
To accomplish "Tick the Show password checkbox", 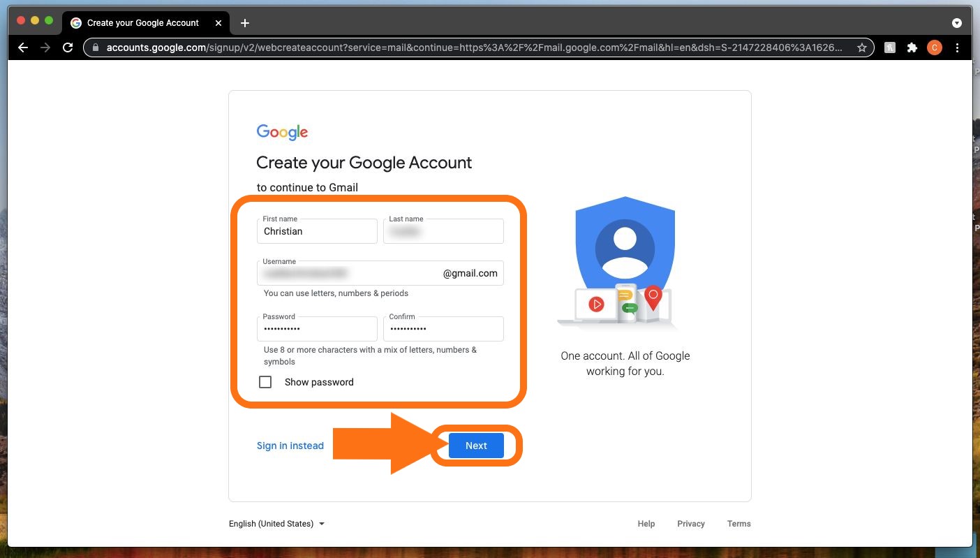I will coord(265,382).
